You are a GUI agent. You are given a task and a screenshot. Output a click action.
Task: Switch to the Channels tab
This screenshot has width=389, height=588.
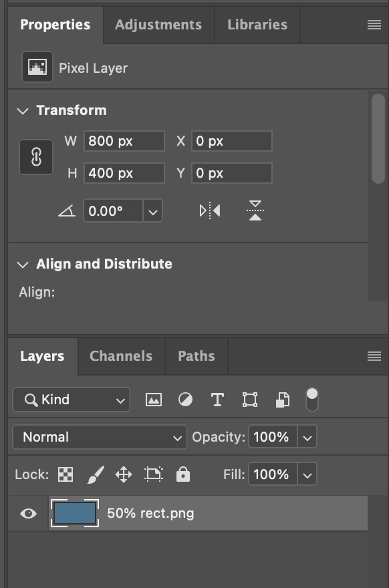pyautogui.click(x=120, y=356)
